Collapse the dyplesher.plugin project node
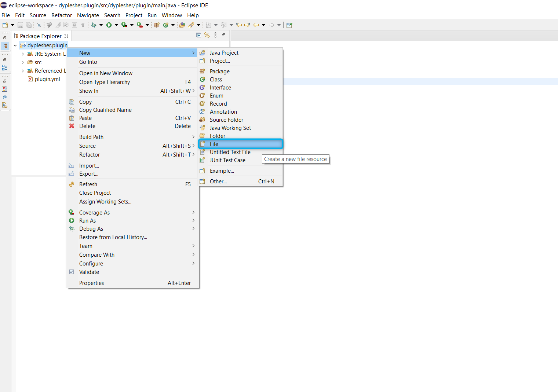The image size is (558, 392). (15, 45)
